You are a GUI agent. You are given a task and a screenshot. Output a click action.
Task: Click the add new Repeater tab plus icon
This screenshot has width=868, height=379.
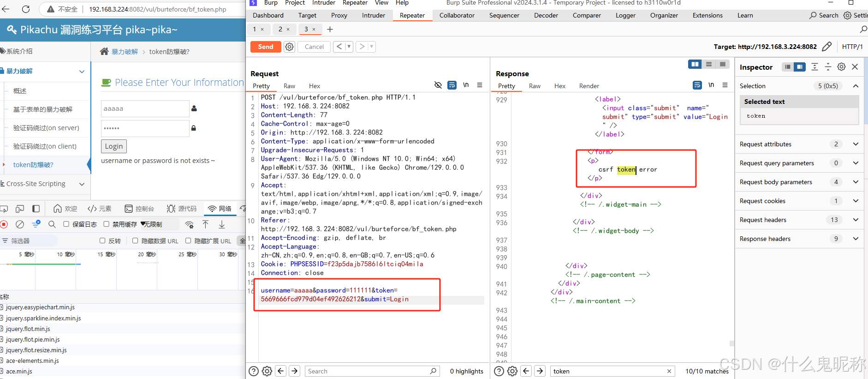[x=330, y=30]
